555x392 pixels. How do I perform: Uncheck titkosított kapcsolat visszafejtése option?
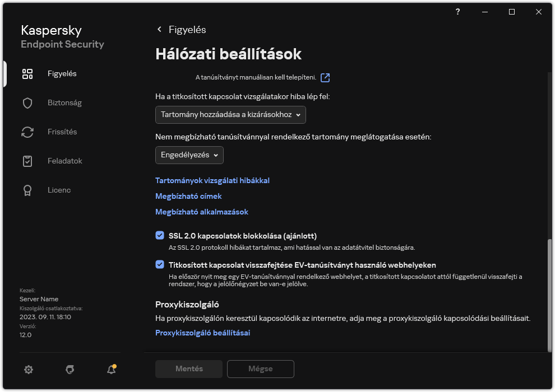(x=160, y=265)
